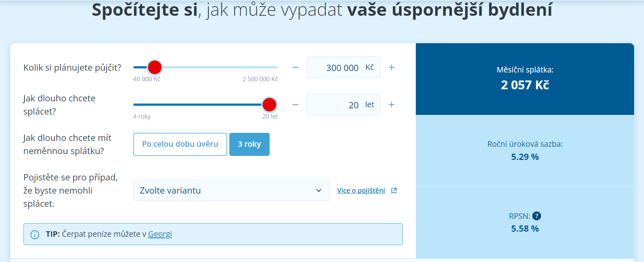Click the loan amount input field showing 300 000
The width and height of the screenshot is (644, 262).
coord(344,67)
